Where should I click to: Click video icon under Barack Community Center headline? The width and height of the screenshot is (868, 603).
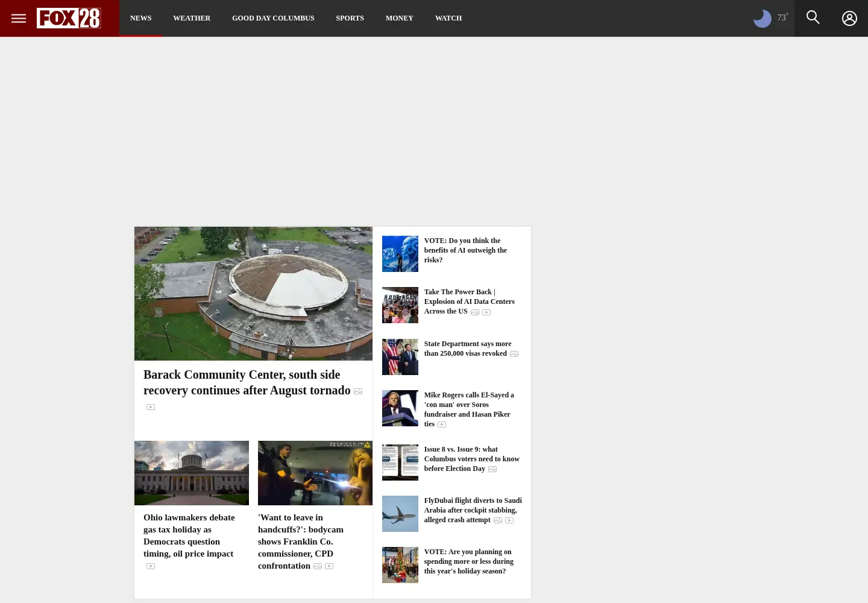pyautogui.click(x=151, y=407)
